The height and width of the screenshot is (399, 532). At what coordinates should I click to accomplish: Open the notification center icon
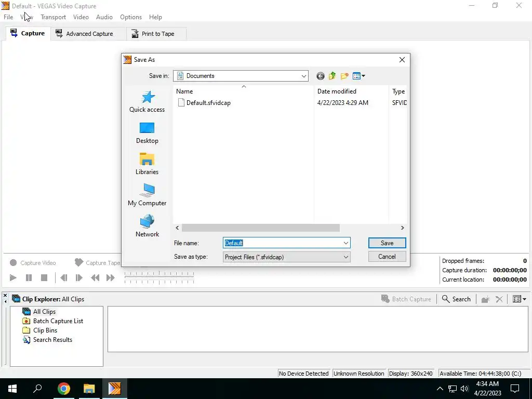515,389
